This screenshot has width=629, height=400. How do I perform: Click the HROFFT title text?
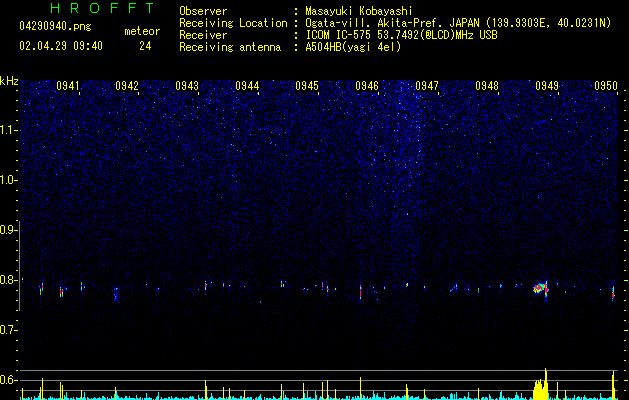tap(103, 8)
